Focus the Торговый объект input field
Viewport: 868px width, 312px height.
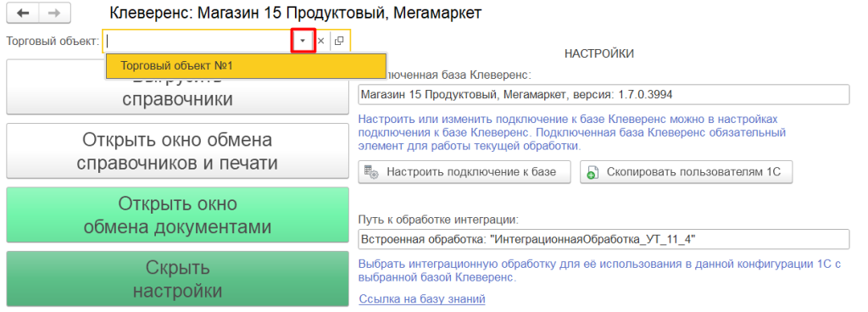pyautogui.click(x=198, y=41)
